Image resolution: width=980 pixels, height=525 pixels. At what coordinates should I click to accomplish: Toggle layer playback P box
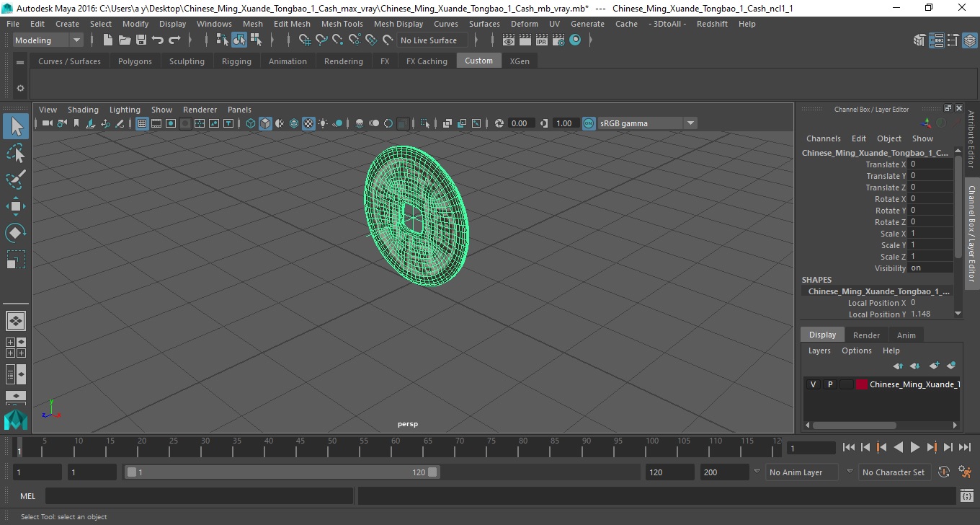point(829,384)
